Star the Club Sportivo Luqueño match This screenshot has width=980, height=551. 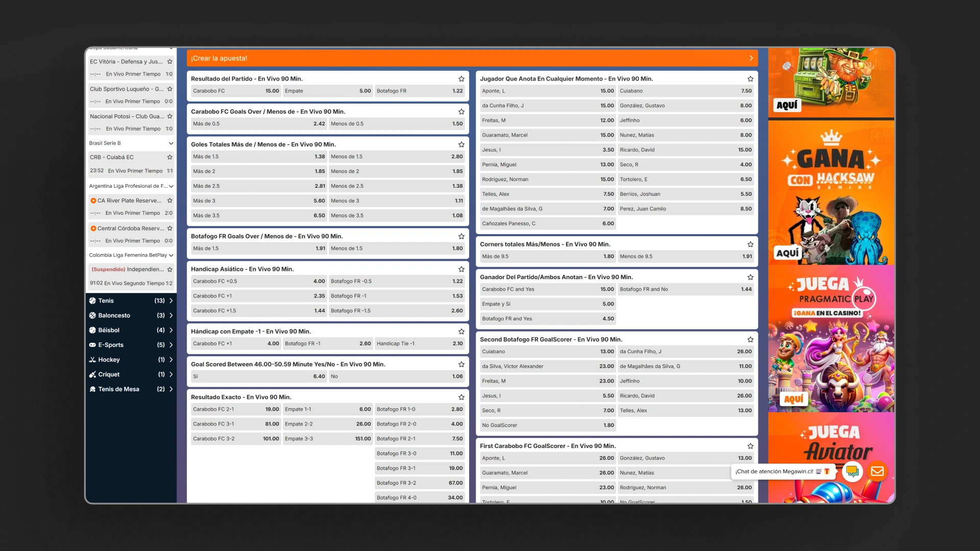pyautogui.click(x=170, y=89)
